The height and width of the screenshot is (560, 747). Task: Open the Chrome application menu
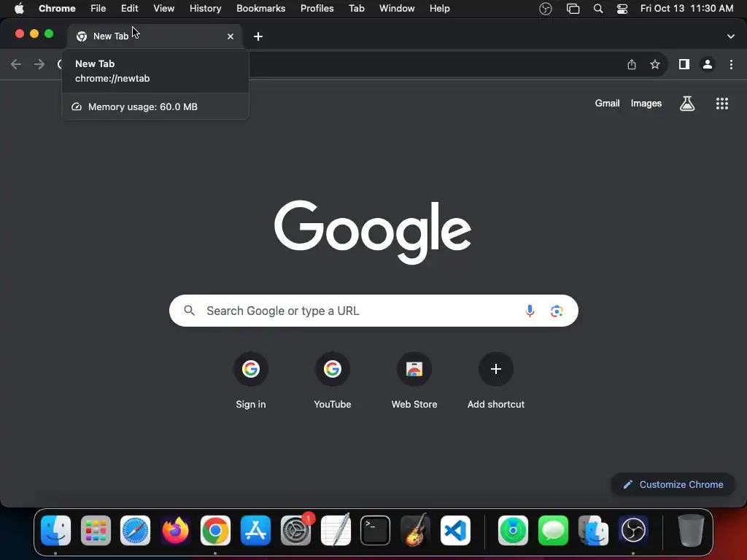[57, 9]
